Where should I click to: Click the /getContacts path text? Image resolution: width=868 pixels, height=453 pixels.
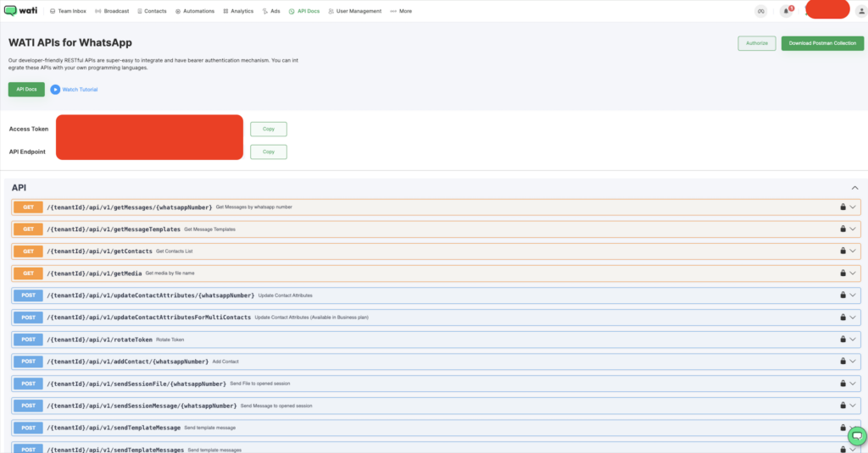pos(100,251)
